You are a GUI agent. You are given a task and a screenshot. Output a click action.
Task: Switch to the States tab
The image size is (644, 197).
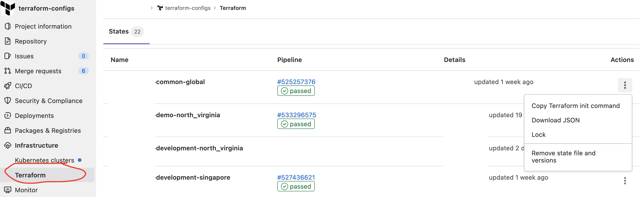coord(119,32)
